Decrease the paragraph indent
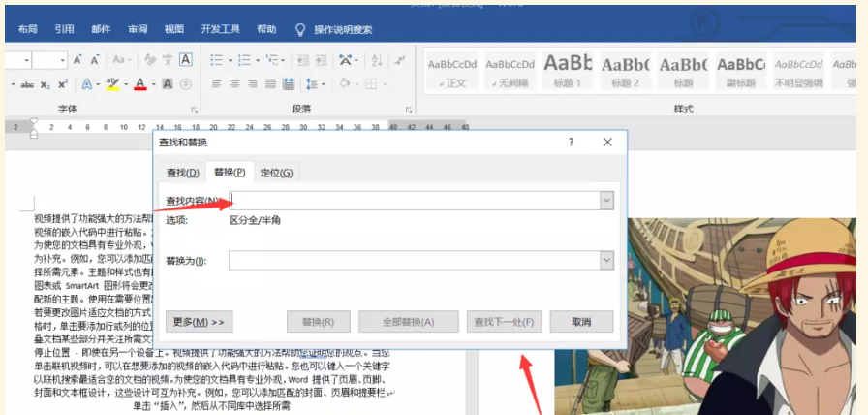The height and width of the screenshot is (415, 868). pos(303,60)
